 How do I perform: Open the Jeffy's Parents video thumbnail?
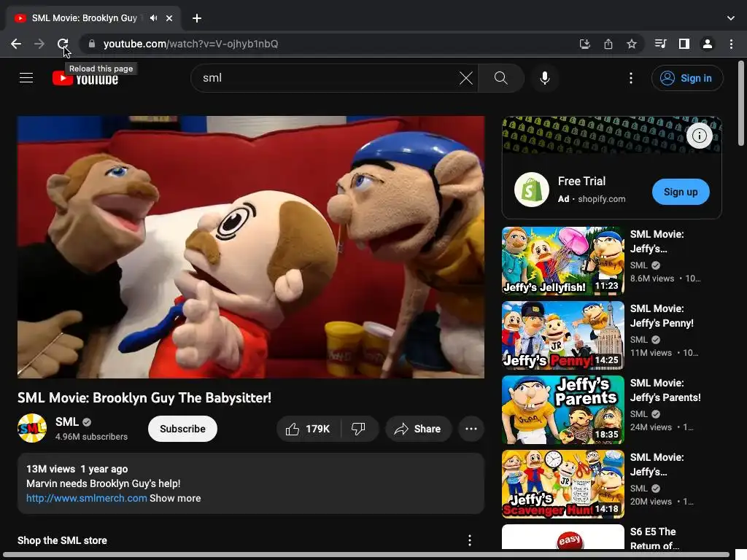click(563, 410)
